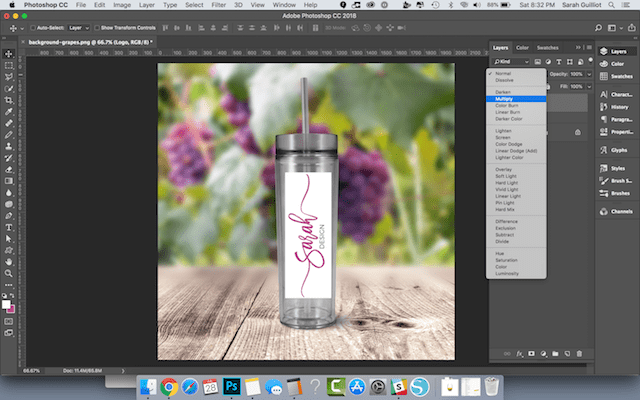Select the Zoom magnifier tool
The width and height of the screenshot is (640, 400).
pyautogui.click(x=9, y=274)
